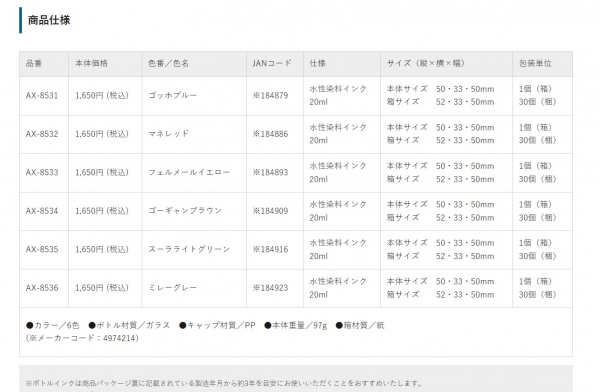Screen dimensions: 600x392
Task: Click color name スーラライトグリーン
Action: tap(189, 249)
